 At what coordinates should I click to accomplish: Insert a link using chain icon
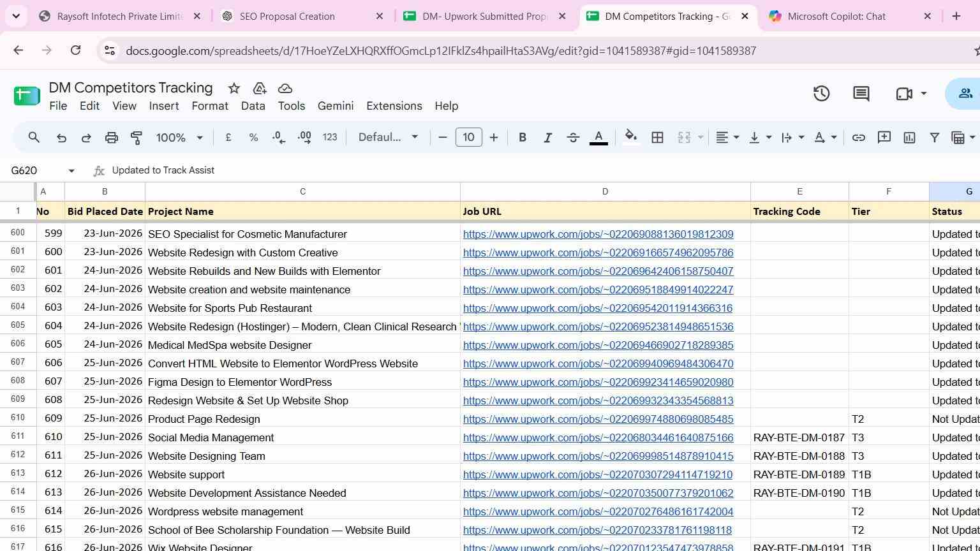[x=859, y=138]
